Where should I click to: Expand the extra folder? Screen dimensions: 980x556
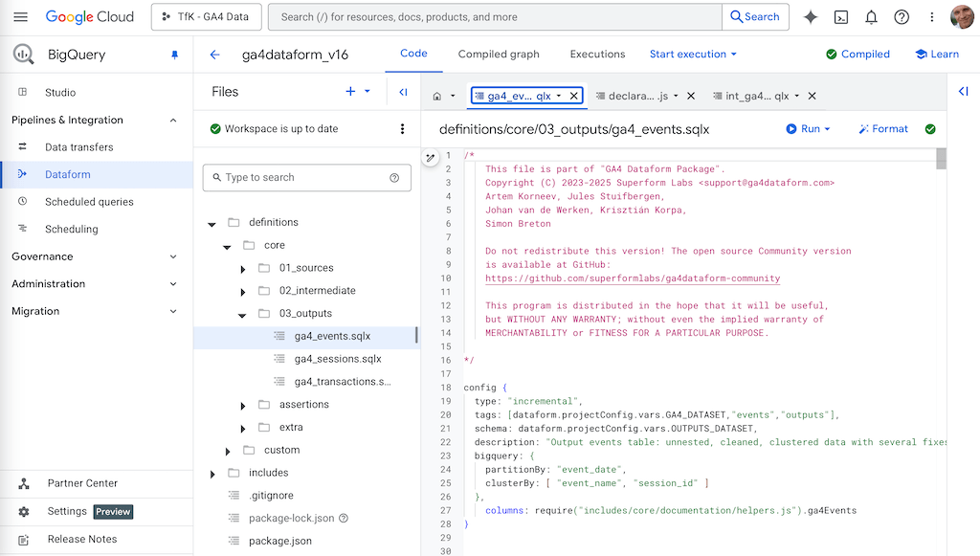click(x=242, y=429)
